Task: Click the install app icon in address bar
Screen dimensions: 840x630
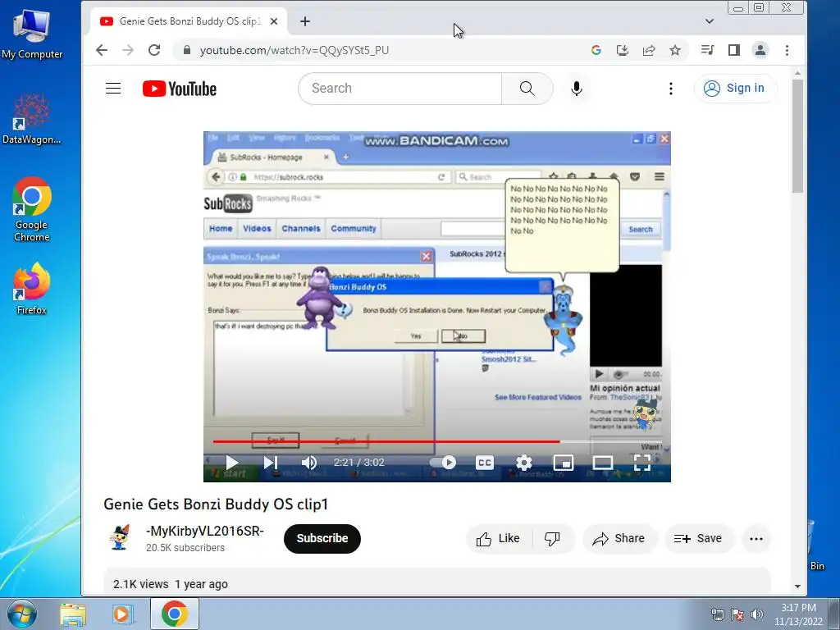Action: pyautogui.click(x=622, y=50)
